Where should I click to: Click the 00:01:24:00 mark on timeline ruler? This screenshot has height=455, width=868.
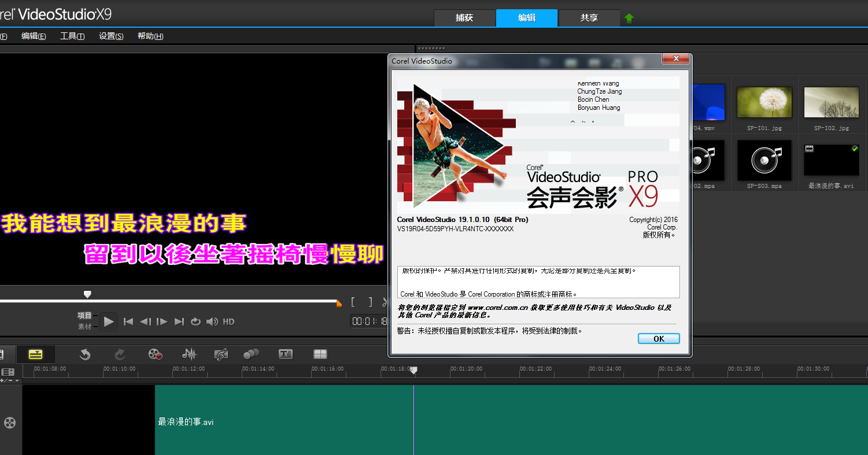click(605, 369)
